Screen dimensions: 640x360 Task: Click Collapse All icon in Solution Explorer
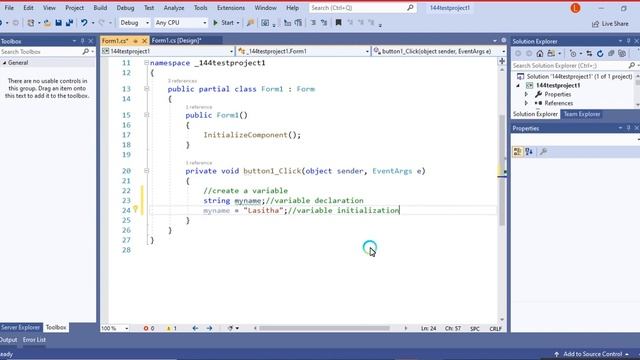click(611, 53)
